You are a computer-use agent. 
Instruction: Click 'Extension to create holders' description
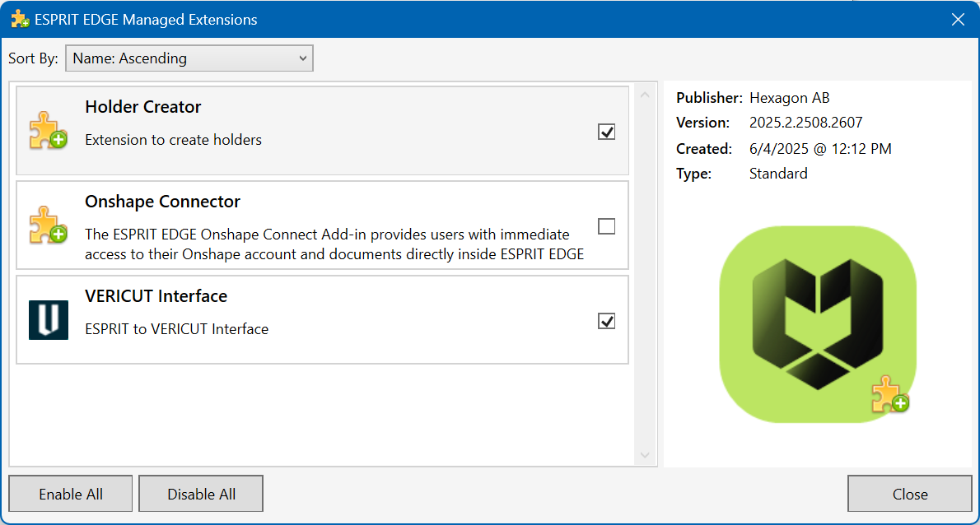click(173, 140)
